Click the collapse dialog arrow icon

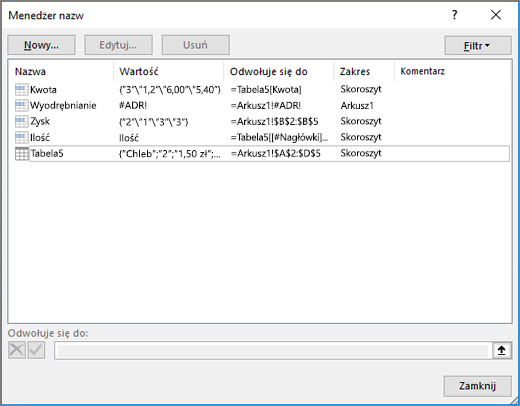(x=502, y=350)
